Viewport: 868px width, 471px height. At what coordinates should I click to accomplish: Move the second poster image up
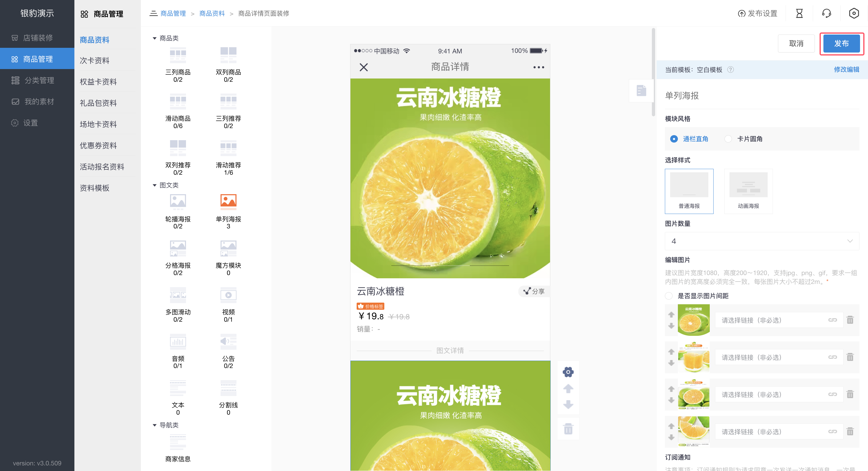coord(671,352)
